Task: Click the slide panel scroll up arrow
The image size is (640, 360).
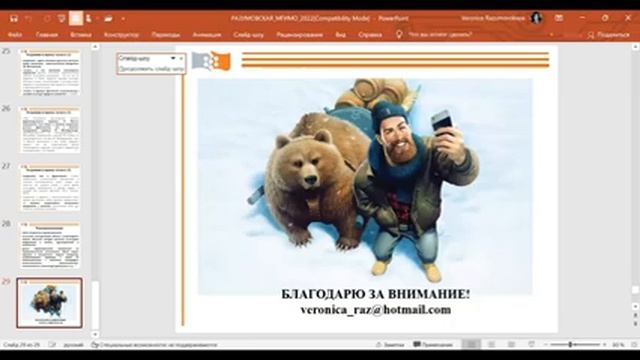Action: tap(95, 47)
